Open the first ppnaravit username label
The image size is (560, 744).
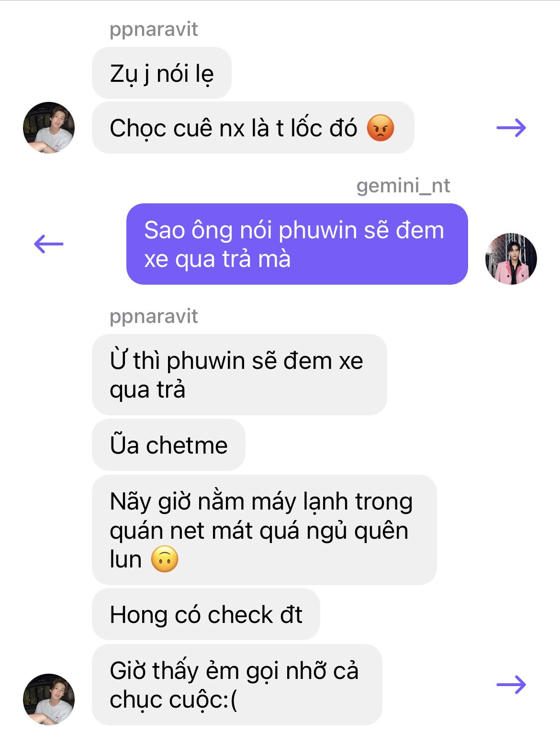click(154, 29)
